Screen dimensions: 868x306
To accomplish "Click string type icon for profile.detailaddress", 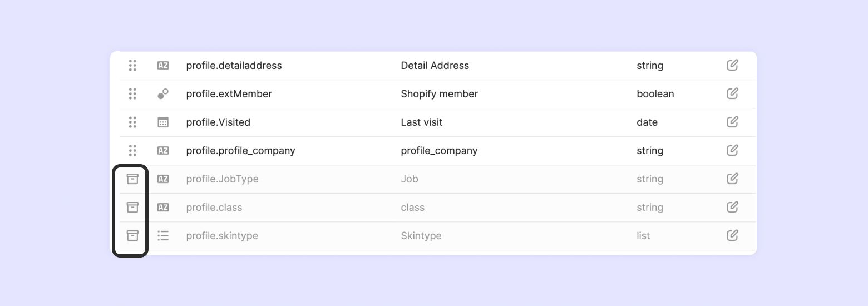I will click(x=163, y=65).
